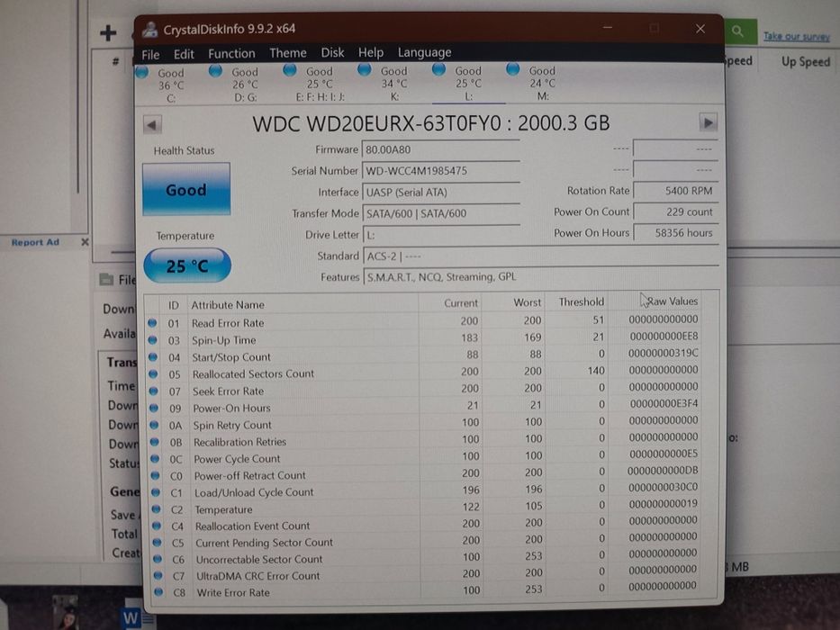Open the Theme menu
Viewport: 840px width, 630px height.
(288, 53)
